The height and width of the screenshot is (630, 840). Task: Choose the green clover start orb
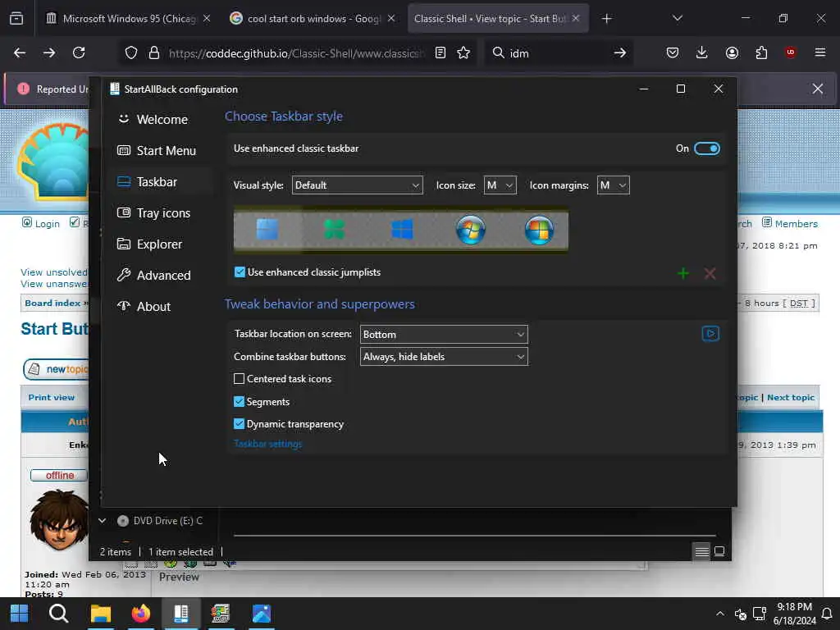pos(335,230)
